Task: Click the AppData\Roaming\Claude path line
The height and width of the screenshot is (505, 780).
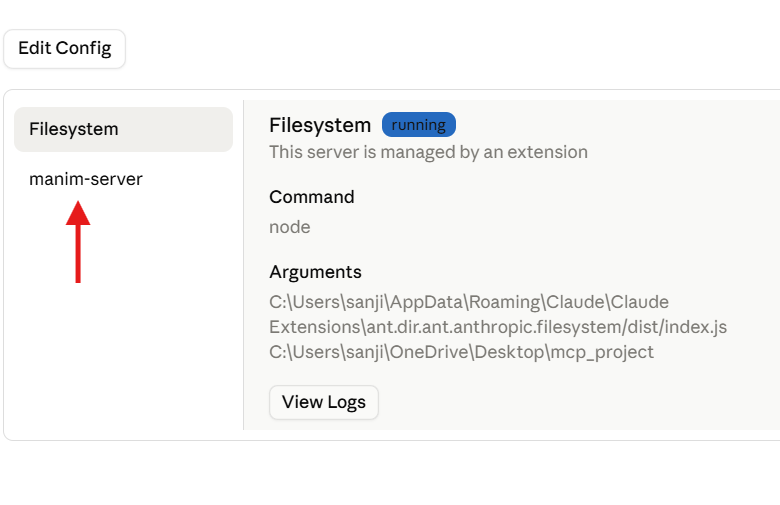Action: [469, 302]
